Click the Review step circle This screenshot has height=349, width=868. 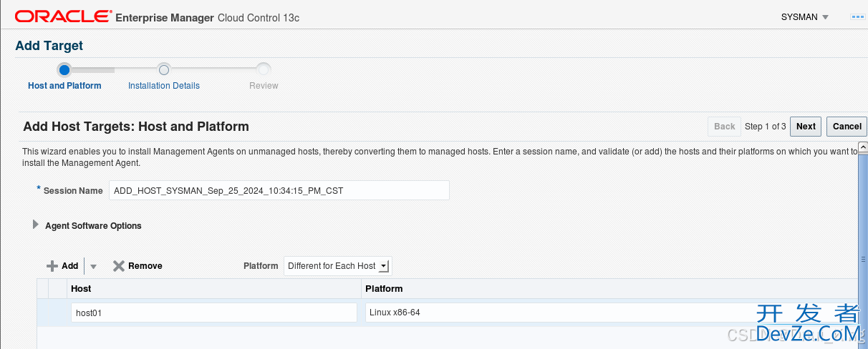tap(264, 69)
